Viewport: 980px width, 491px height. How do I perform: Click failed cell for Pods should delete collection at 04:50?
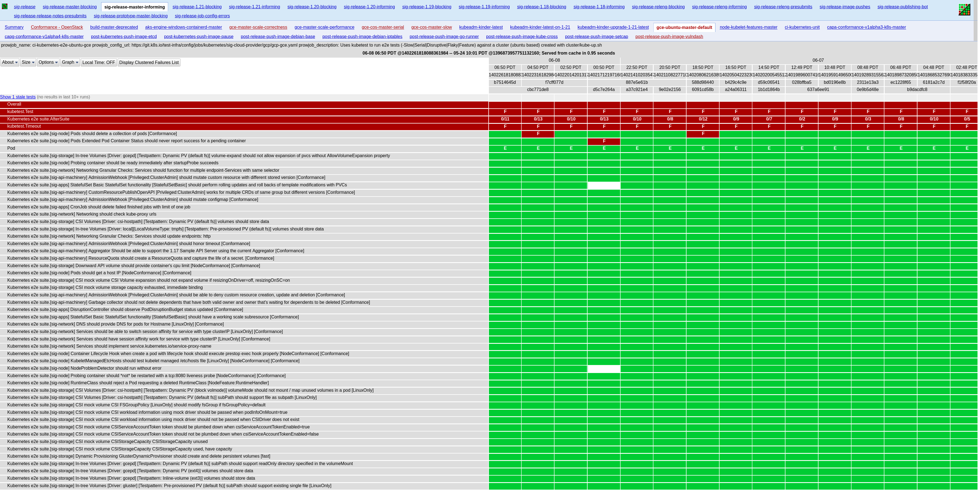coord(538,134)
